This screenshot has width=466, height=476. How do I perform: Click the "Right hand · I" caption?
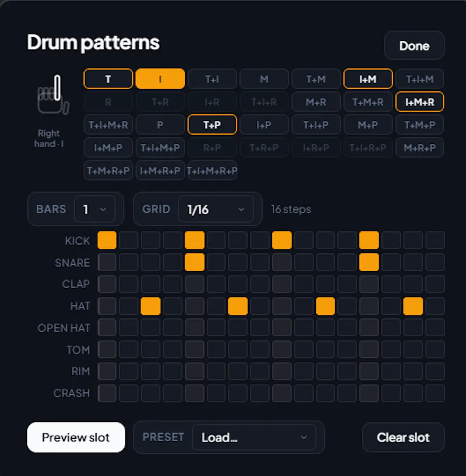coord(49,138)
